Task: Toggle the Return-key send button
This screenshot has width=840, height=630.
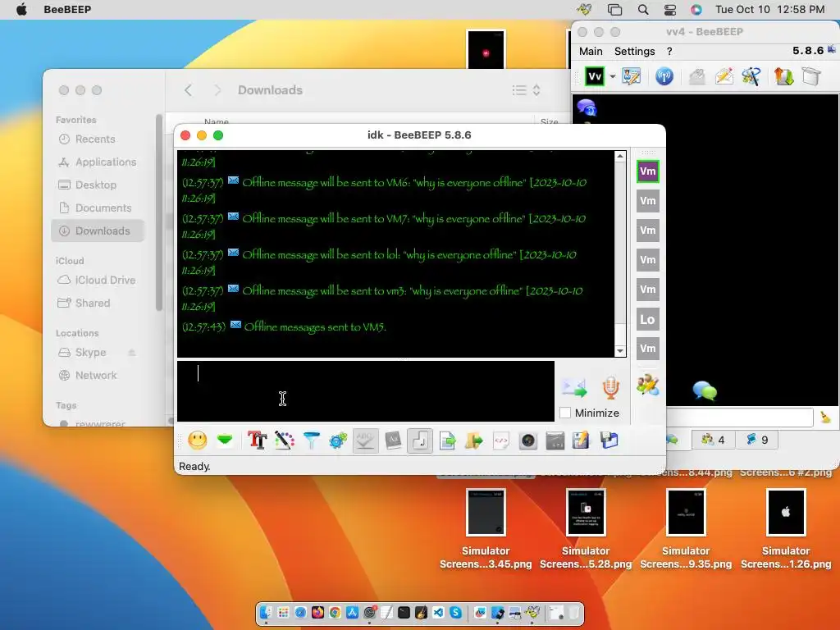Action: pos(420,441)
